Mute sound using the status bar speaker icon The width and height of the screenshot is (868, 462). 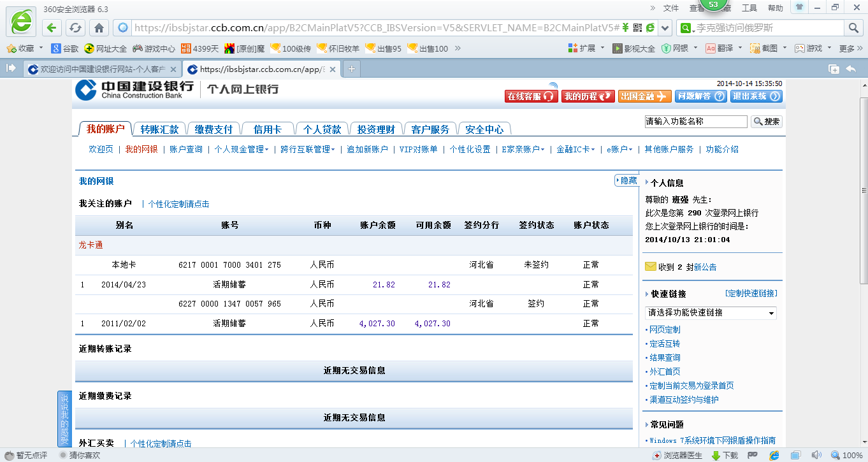[x=816, y=455]
